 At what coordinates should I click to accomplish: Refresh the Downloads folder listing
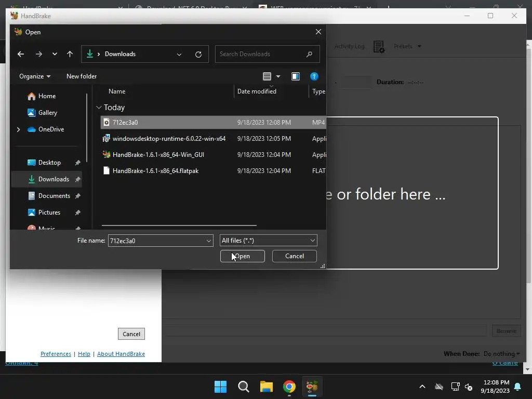coord(198,54)
